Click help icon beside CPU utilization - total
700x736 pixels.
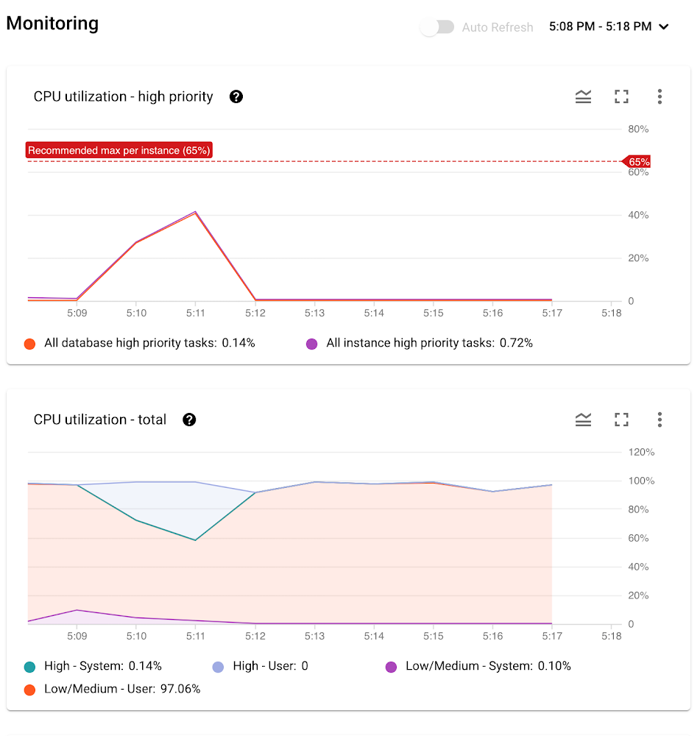point(189,420)
